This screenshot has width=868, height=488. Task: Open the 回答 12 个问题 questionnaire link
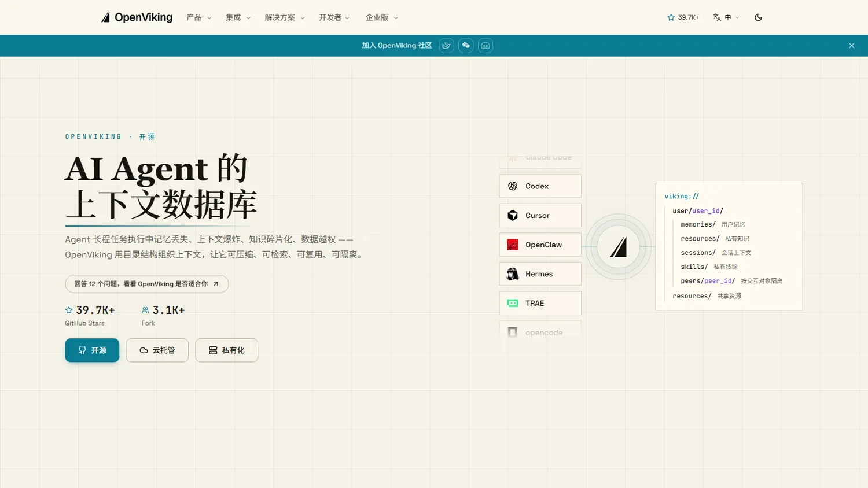147,284
